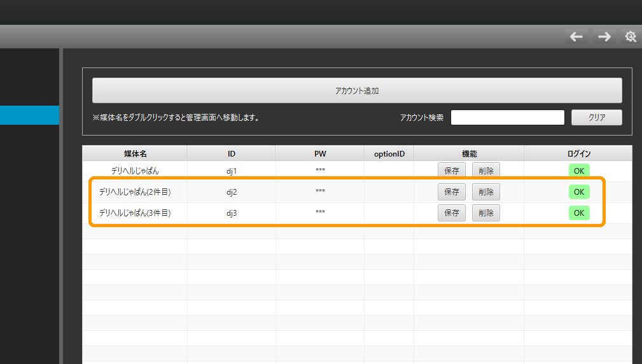The height and width of the screenshot is (364, 642).
Task: Click the 機能 column header
Action: tap(469, 153)
